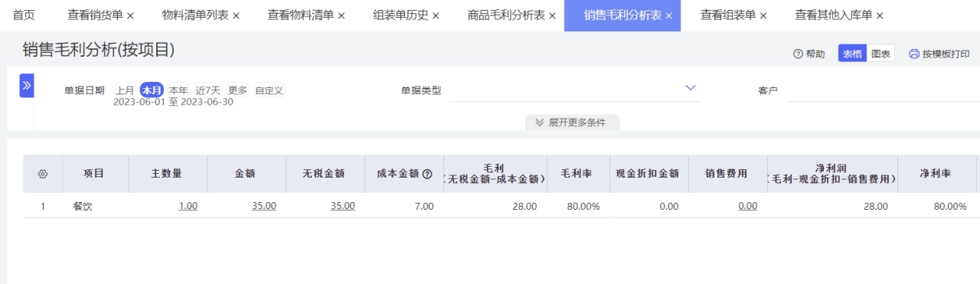Click the help question mark icon
The image size is (980, 284).
click(x=798, y=54)
